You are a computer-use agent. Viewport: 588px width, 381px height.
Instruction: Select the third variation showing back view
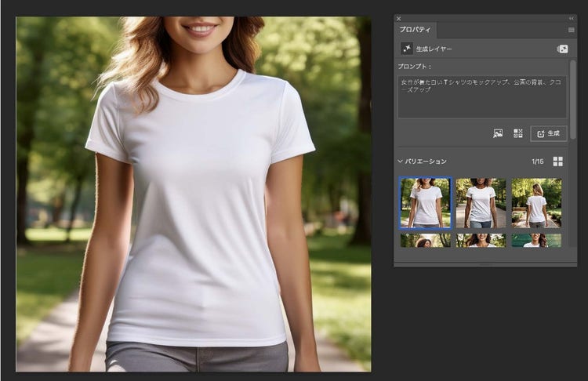(x=536, y=202)
